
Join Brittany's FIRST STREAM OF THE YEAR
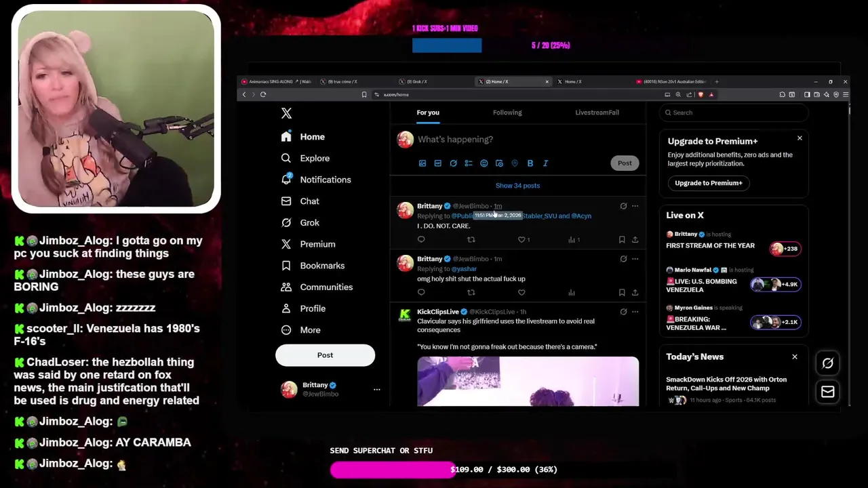coord(733,242)
